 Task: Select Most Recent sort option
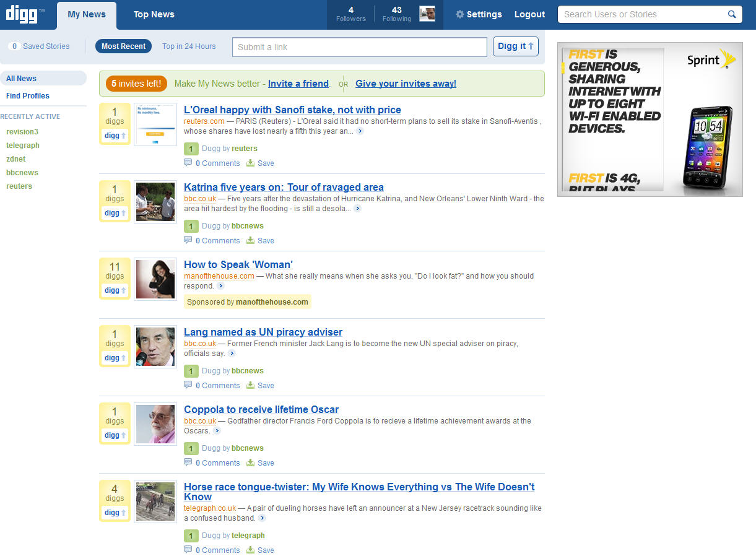[124, 46]
